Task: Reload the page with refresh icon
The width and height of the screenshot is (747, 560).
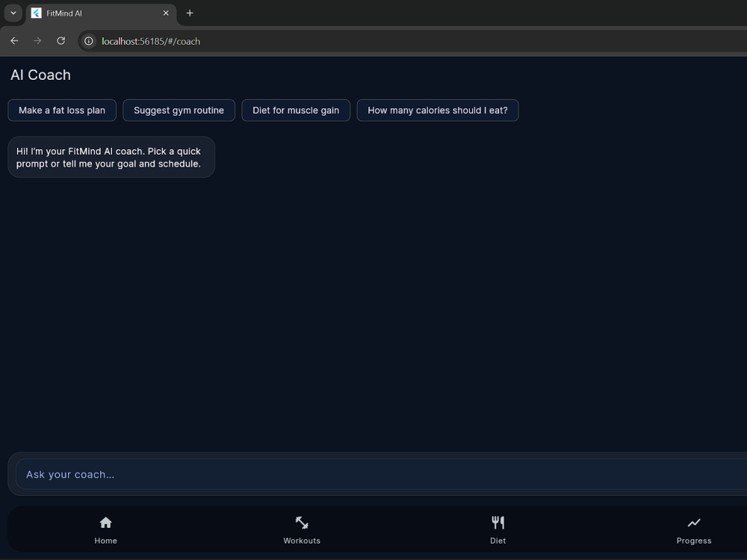Action: click(x=61, y=41)
